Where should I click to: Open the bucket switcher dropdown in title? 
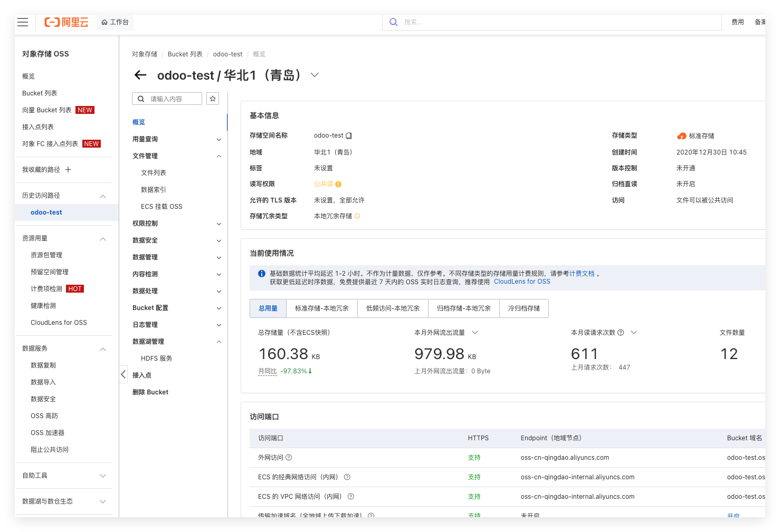click(315, 75)
